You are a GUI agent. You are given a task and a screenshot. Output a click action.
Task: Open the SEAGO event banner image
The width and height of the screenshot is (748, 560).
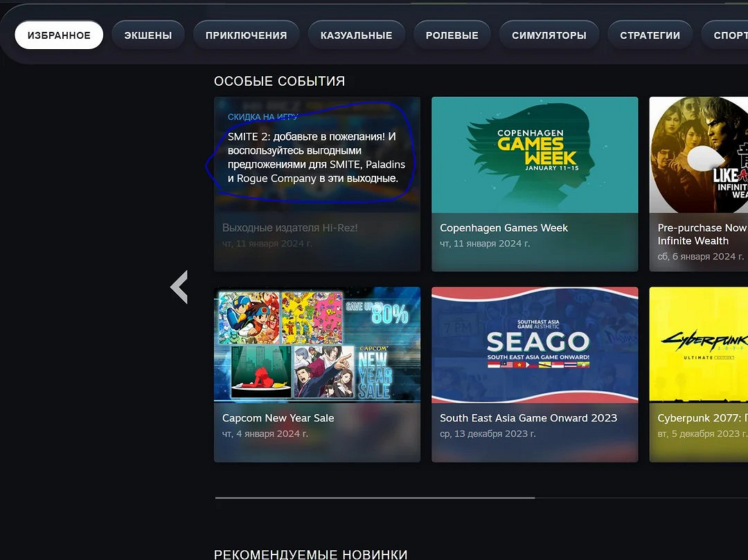pos(534,344)
